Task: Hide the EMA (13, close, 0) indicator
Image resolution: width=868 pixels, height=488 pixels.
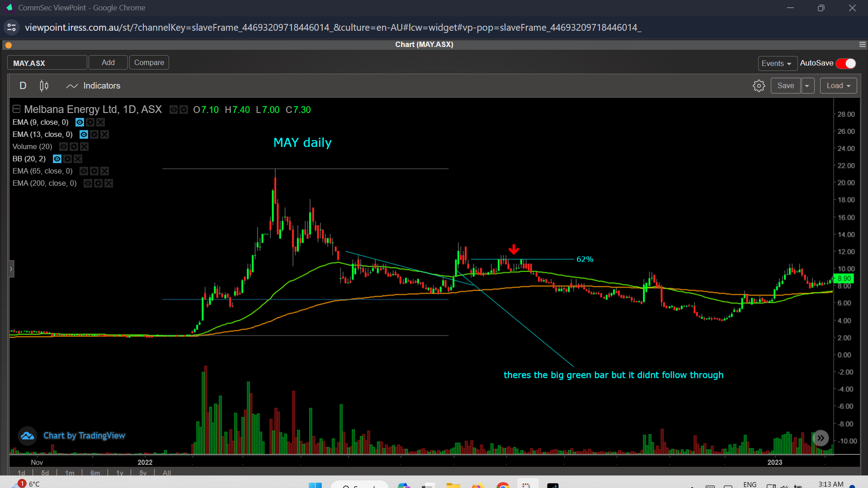Action: point(84,134)
